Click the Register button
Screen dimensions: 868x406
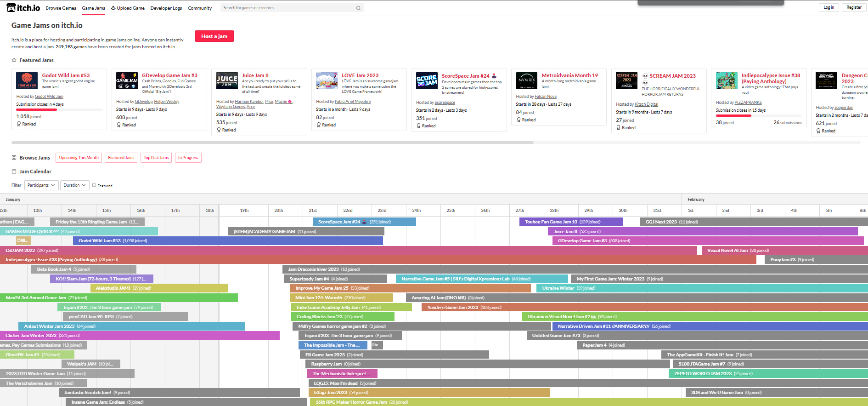pyautogui.click(x=854, y=7)
